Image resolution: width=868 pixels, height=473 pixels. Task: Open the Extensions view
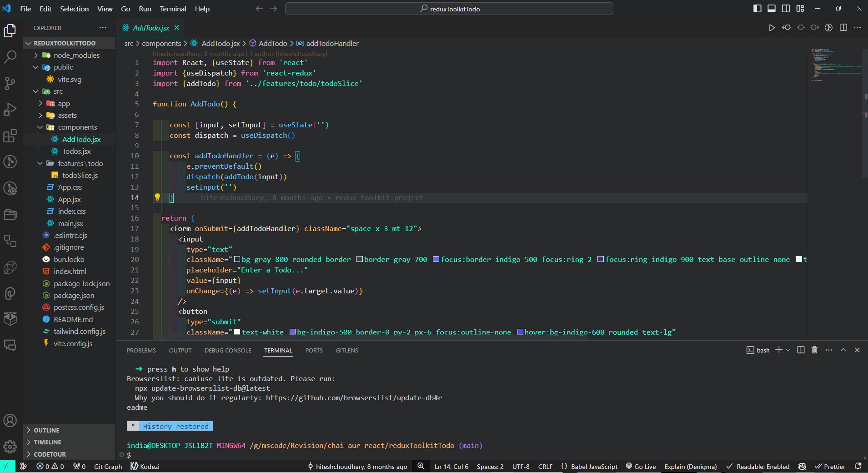[x=10, y=136]
